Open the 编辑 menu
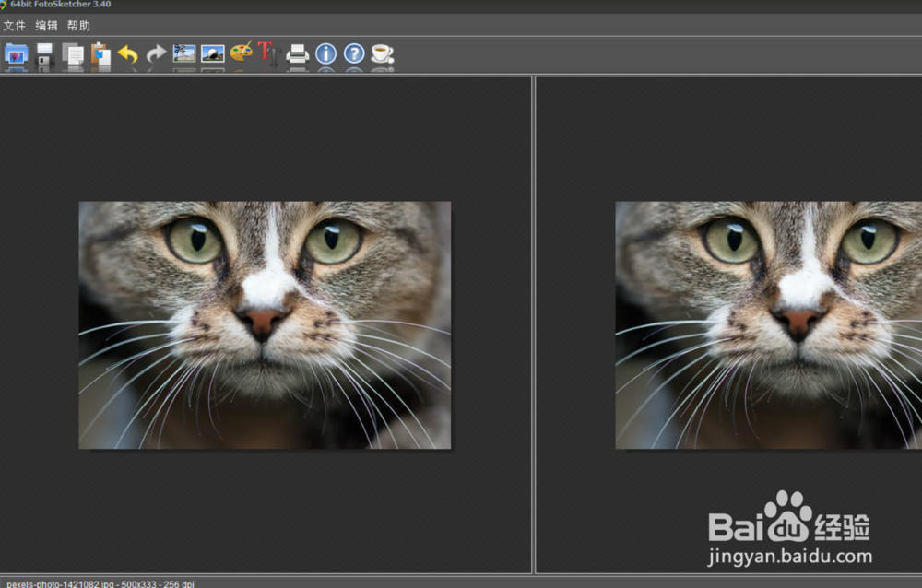The width and height of the screenshot is (922, 588). point(46,25)
